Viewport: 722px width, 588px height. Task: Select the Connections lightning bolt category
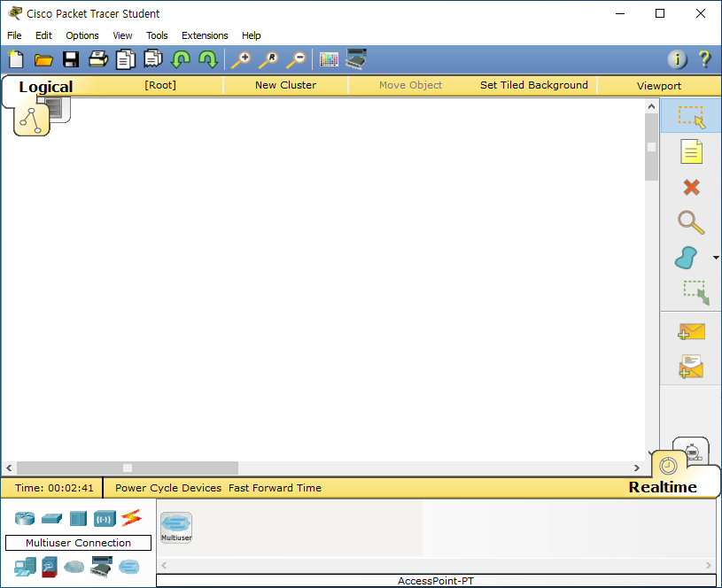tap(131, 518)
